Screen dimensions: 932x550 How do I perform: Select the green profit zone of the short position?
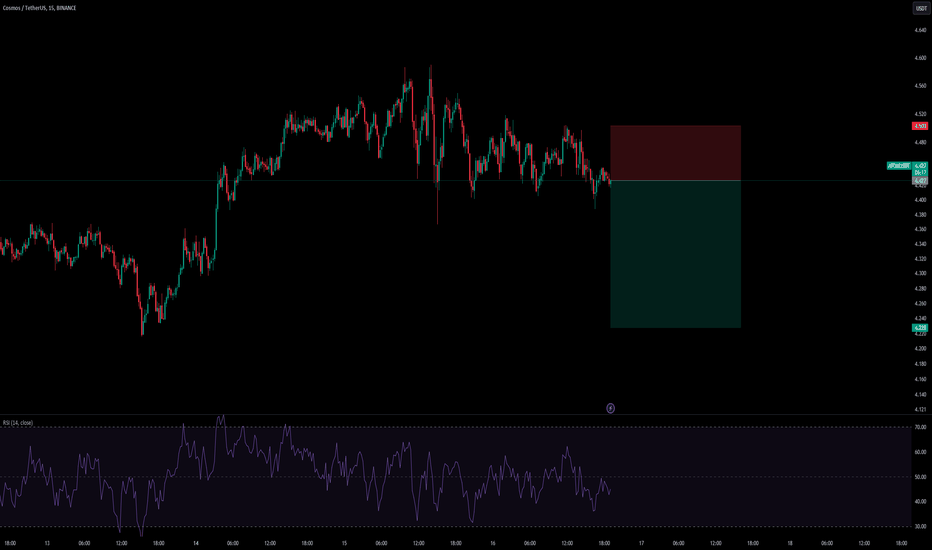coord(675,254)
